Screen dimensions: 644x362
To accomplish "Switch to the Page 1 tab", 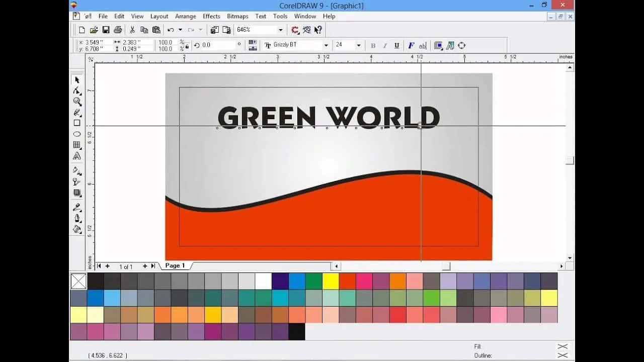I will [175, 265].
